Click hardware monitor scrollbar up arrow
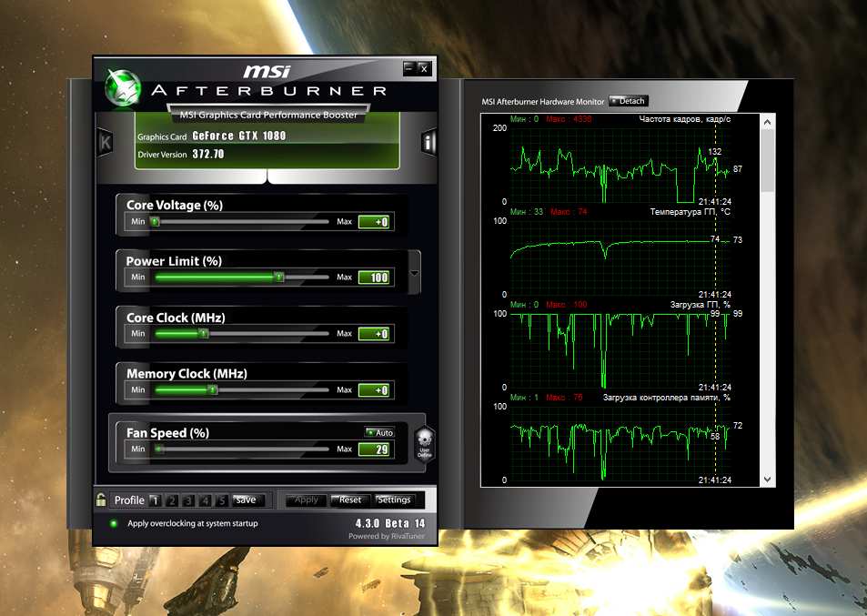 (767, 121)
